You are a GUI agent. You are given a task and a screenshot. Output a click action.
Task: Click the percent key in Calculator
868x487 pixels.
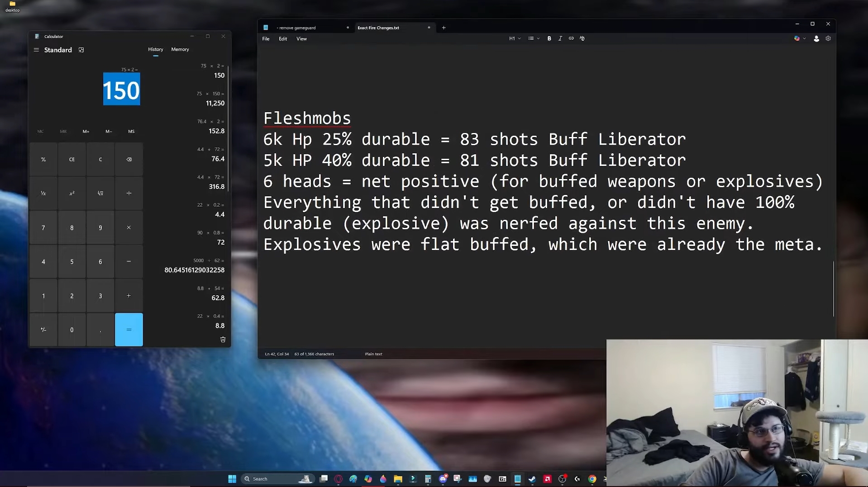tap(43, 159)
